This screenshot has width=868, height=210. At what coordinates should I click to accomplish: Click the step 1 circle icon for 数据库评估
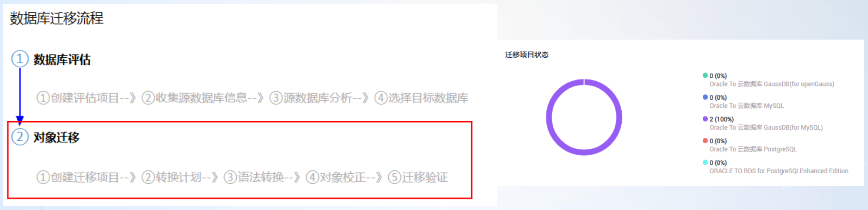tap(20, 59)
